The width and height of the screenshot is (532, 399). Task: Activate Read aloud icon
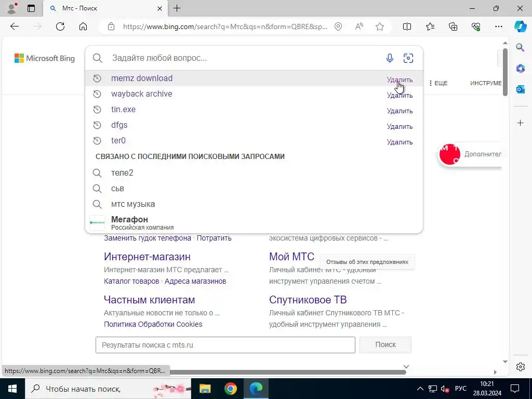[359, 26]
